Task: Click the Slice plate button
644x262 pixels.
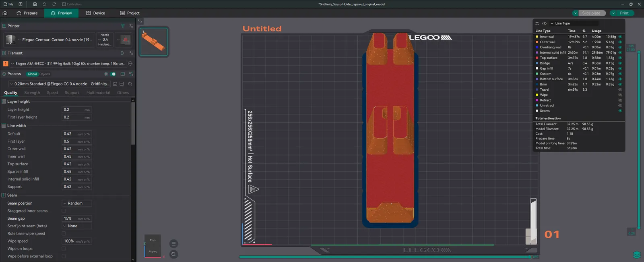Action: [x=591, y=13]
